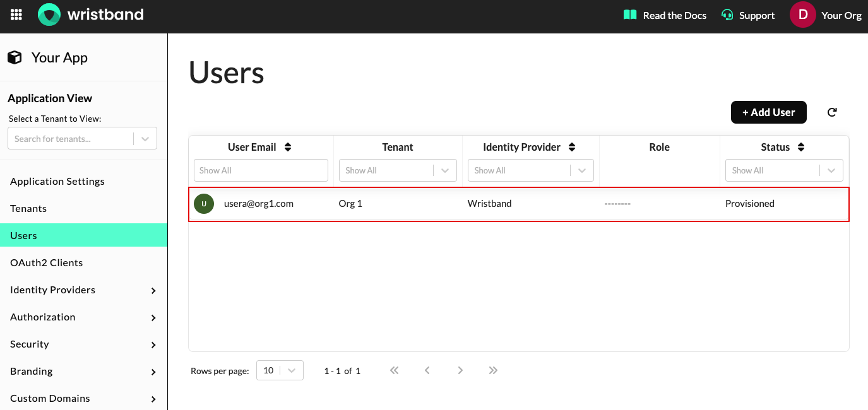Click the Add User button
Screen dimensions: 868x410
click(x=768, y=112)
